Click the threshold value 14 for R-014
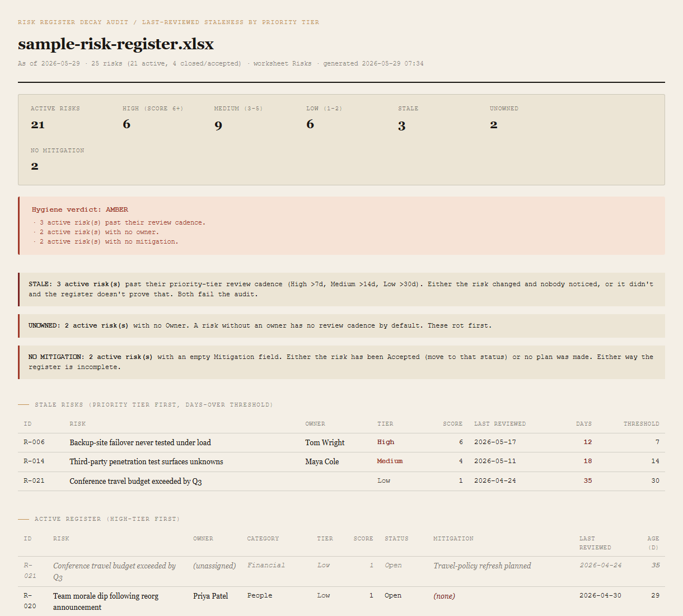This screenshot has height=616, width=683. (x=655, y=461)
